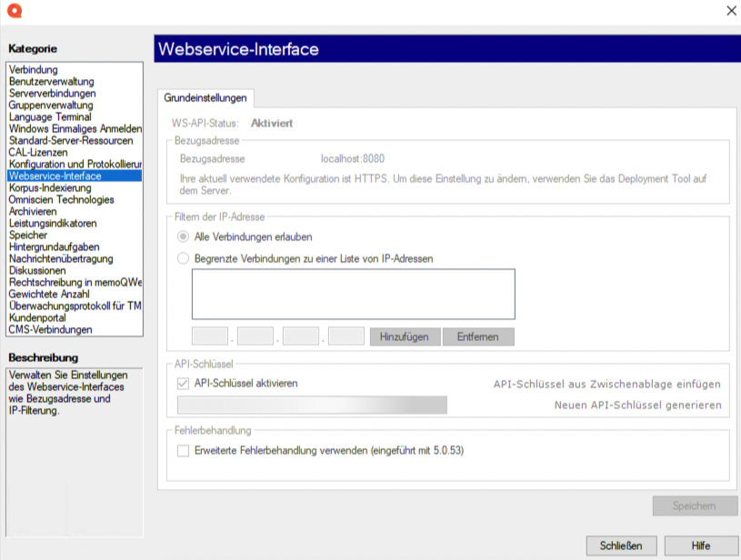Open Standard-Server-Ressourcen category
Image resolution: width=741 pixels, height=560 pixels.
point(75,140)
